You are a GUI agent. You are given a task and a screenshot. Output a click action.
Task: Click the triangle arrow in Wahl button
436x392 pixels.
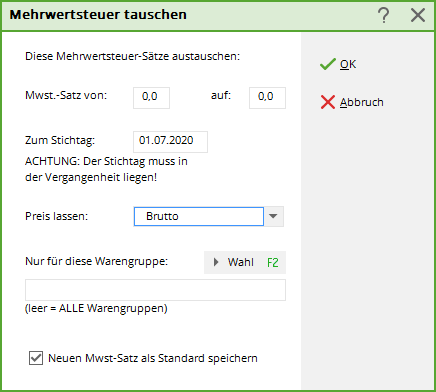pyautogui.click(x=216, y=262)
